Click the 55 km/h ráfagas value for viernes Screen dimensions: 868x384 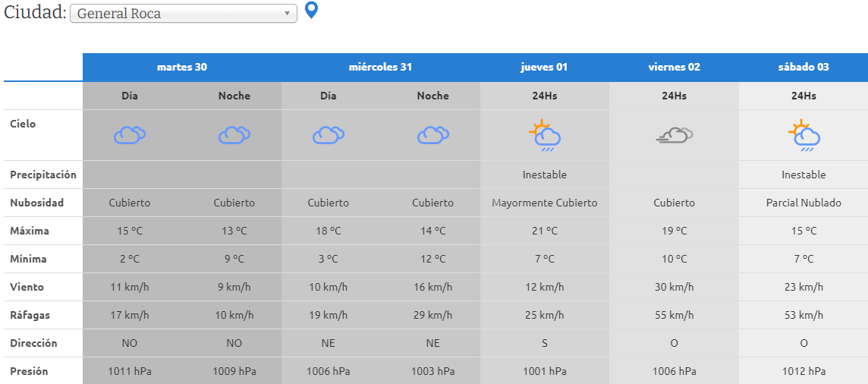tap(674, 315)
